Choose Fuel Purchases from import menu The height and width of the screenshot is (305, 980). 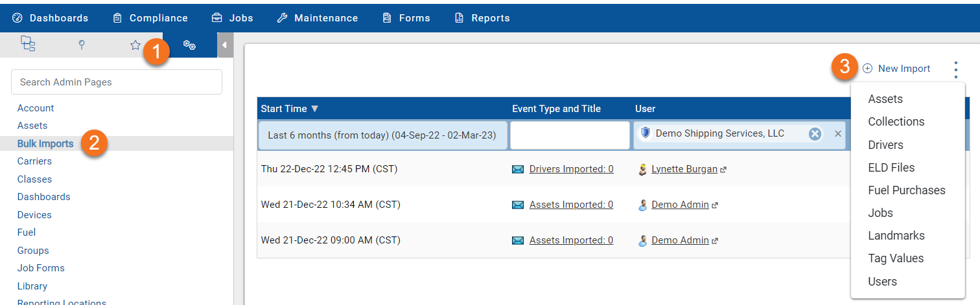(x=906, y=190)
